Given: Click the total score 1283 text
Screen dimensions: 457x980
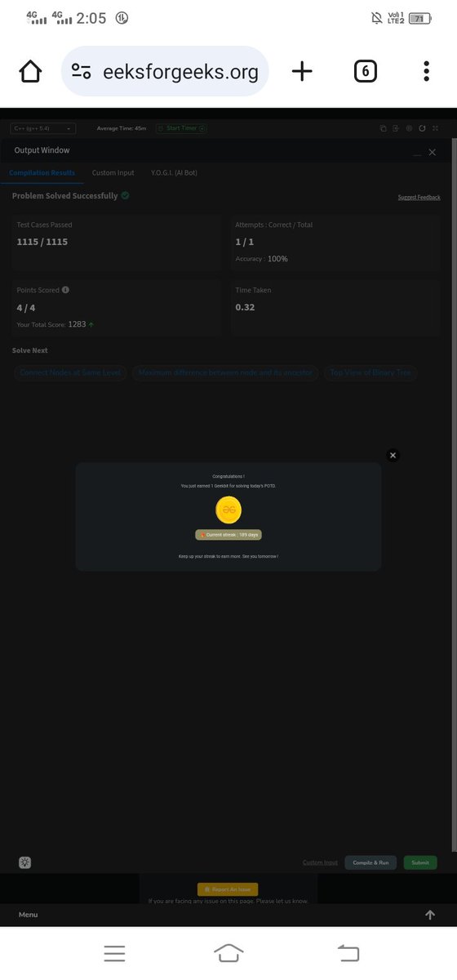Looking at the screenshot, I should click(x=77, y=324).
